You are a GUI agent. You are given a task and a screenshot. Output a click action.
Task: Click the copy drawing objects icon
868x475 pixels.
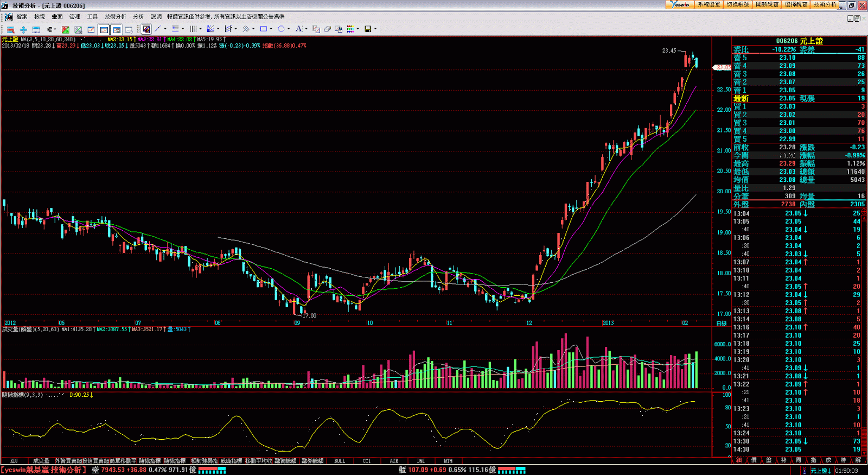(316, 29)
